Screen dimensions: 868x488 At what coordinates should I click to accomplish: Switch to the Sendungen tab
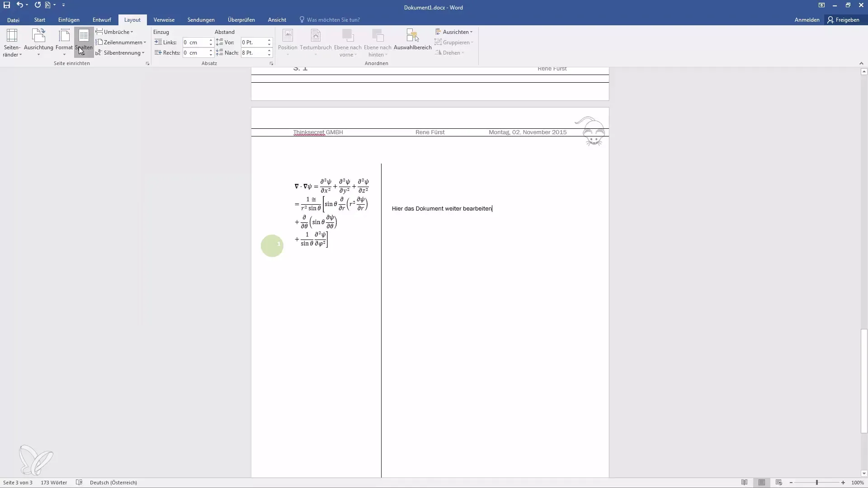click(201, 20)
